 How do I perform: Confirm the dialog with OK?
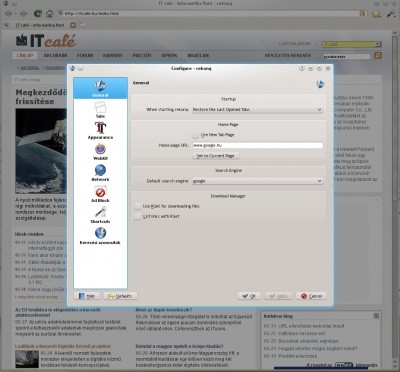click(249, 296)
